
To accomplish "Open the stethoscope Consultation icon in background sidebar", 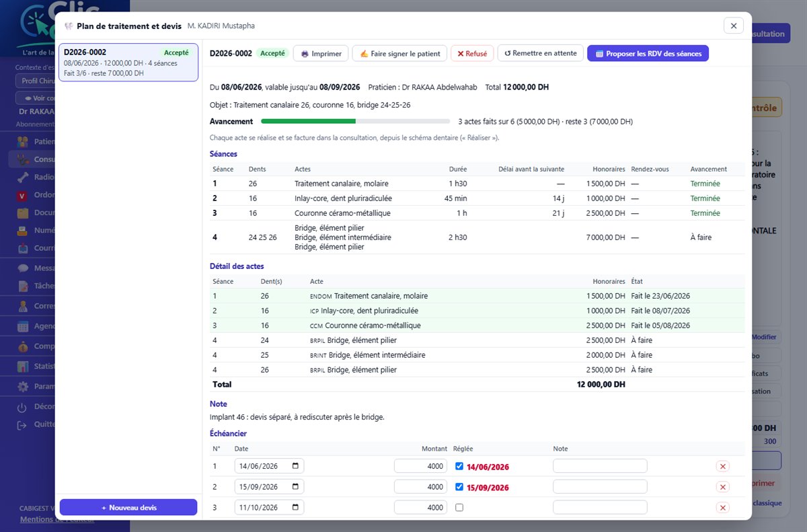I will (23, 159).
